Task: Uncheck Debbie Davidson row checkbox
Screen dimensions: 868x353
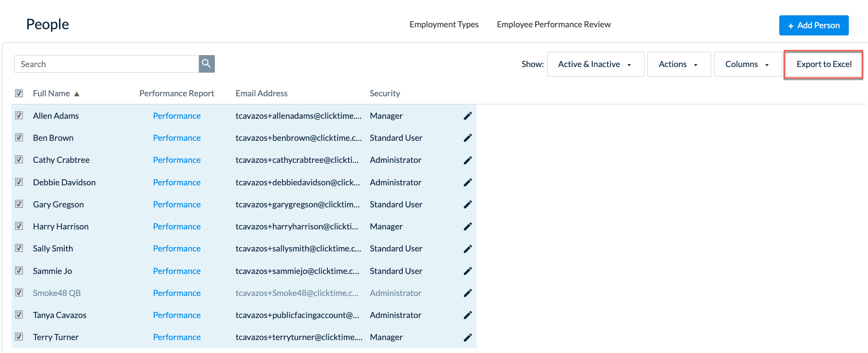Action: tap(19, 182)
